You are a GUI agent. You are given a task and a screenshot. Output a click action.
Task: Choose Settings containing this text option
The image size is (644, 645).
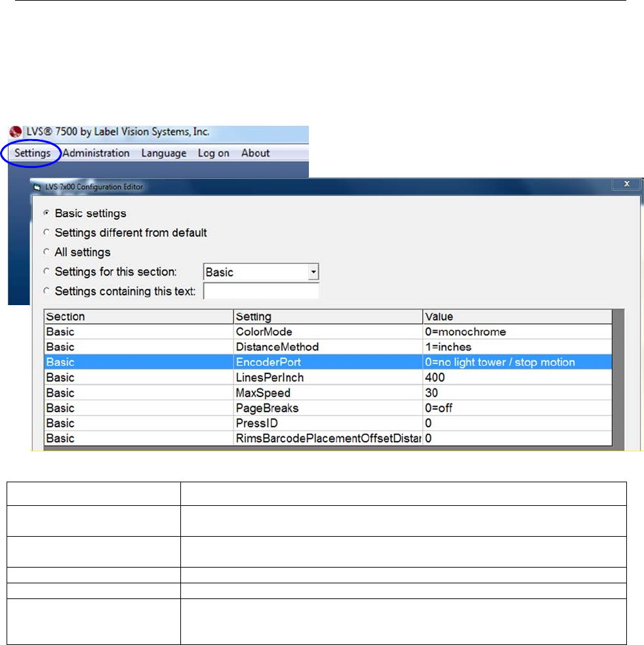tap(47, 291)
